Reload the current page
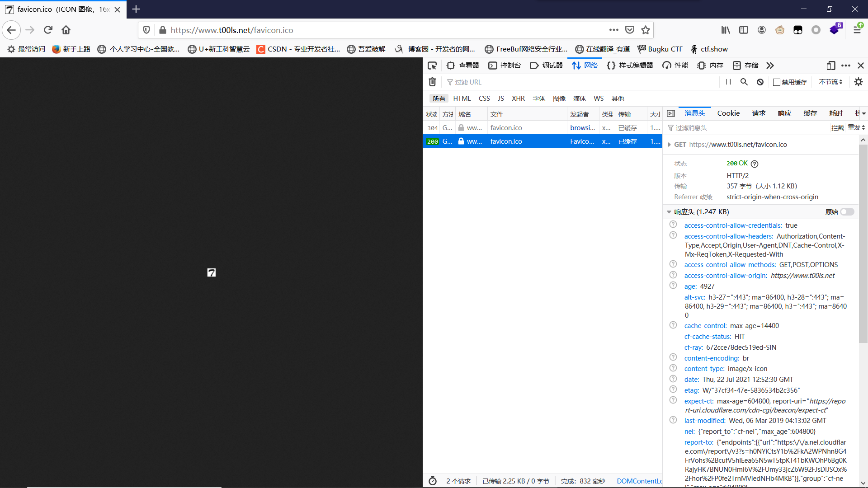The height and width of the screenshot is (488, 868). click(x=48, y=30)
